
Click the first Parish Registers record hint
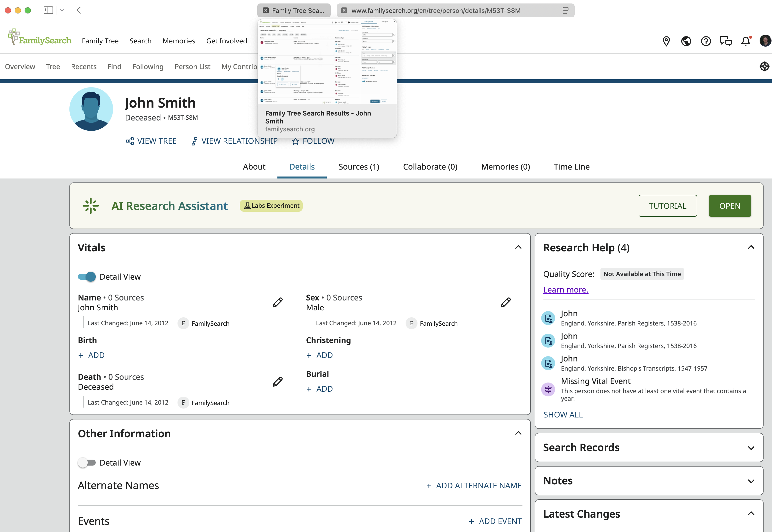point(619,318)
